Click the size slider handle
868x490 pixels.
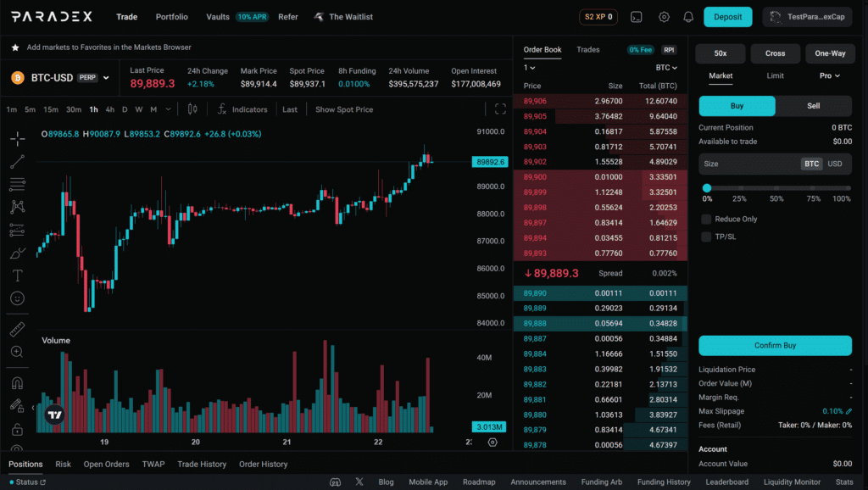pos(707,188)
